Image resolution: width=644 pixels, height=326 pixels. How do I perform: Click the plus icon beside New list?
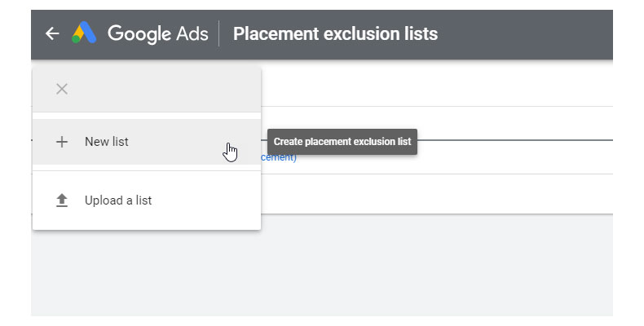click(61, 142)
